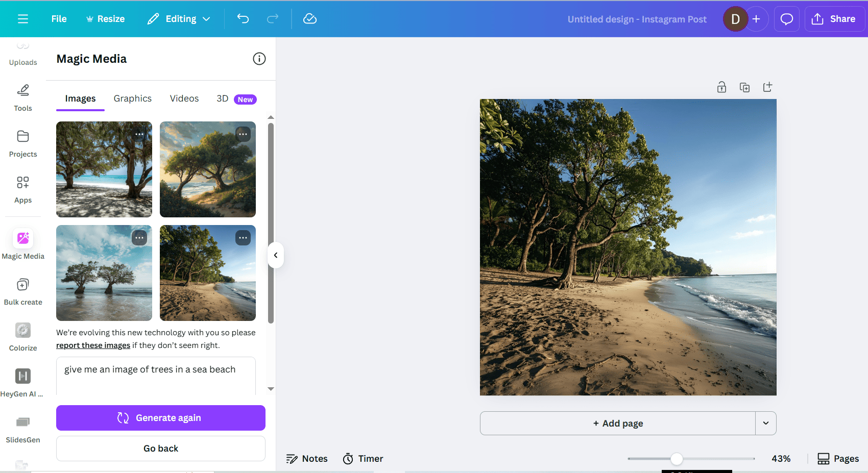Click the cloud save status icon
This screenshot has width=868, height=473.
point(310,19)
